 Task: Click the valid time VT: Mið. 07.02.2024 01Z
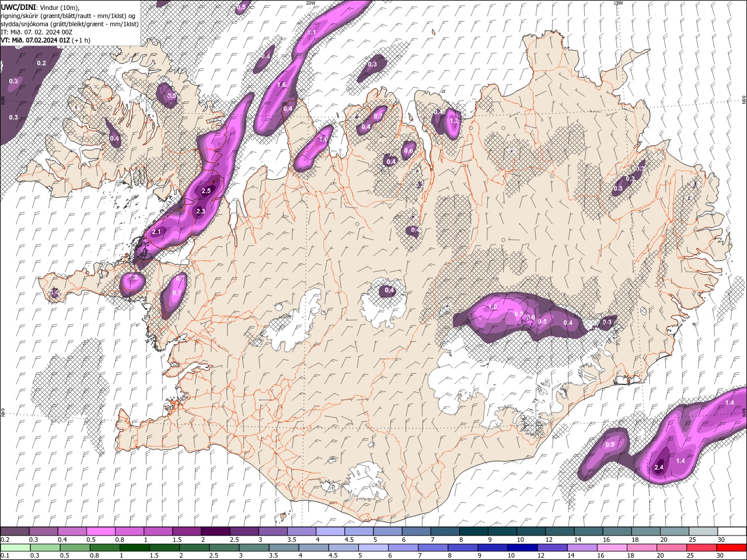click(x=37, y=40)
